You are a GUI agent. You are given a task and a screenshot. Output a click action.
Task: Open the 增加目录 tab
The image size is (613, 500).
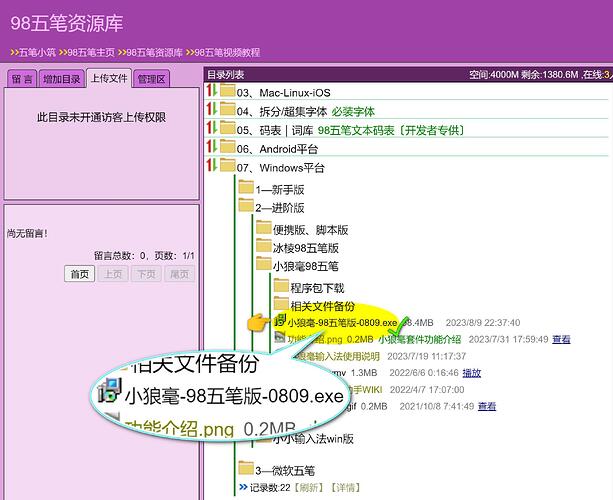(x=61, y=79)
